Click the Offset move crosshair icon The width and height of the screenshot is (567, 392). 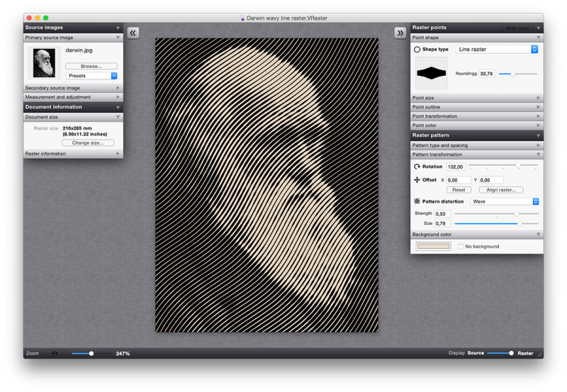click(x=417, y=180)
